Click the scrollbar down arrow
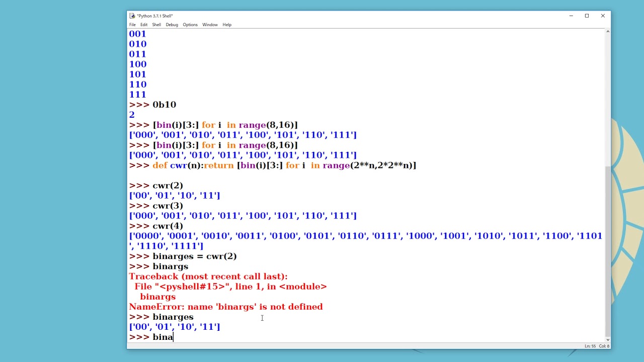644x362 pixels. click(x=607, y=339)
